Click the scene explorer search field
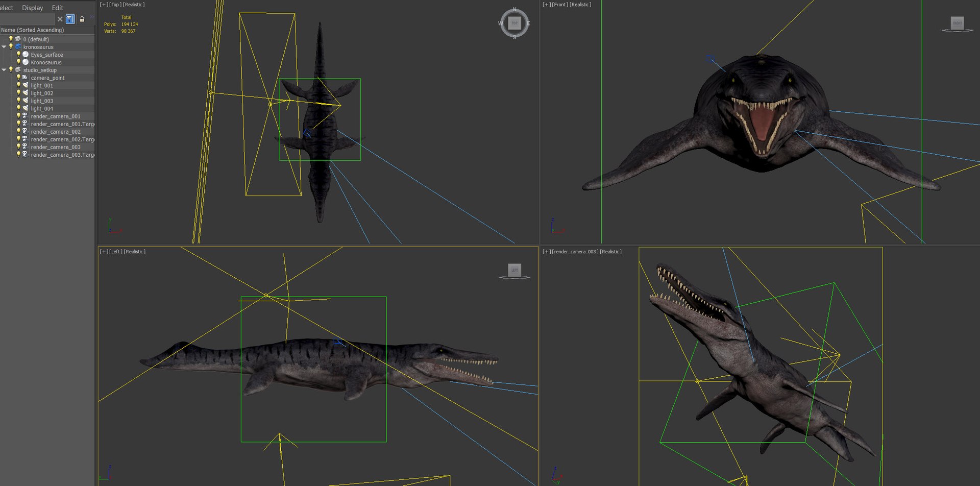The width and height of the screenshot is (980, 486). tap(27, 19)
